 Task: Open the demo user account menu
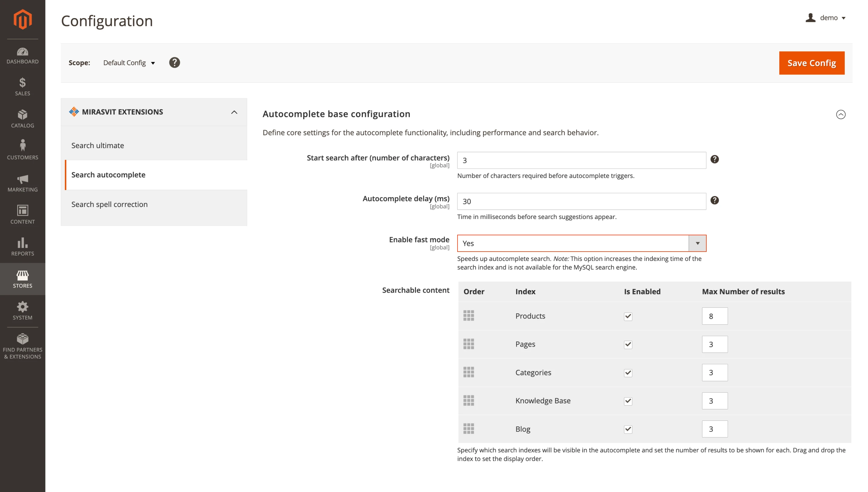click(x=826, y=17)
